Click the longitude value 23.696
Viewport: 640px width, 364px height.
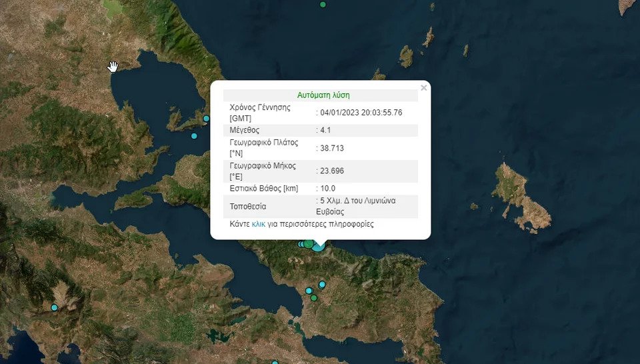point(332,171)
